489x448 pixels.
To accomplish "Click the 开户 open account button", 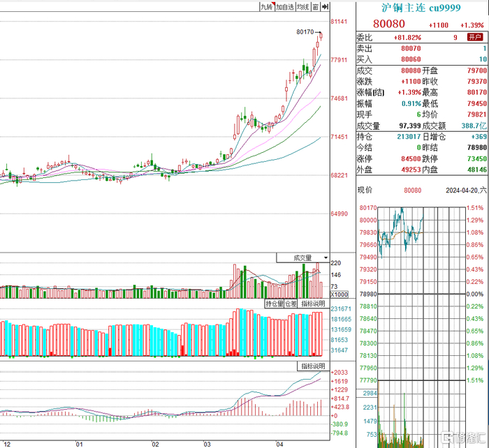I will pos(475,38).
